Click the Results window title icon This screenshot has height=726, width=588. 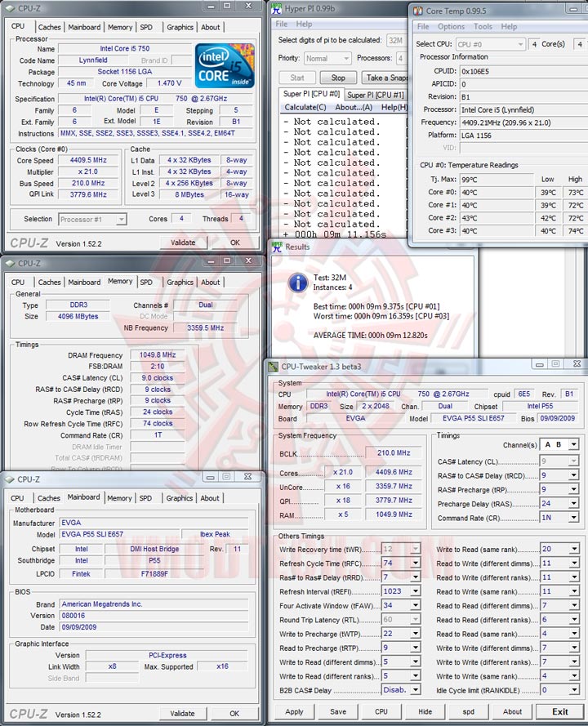point(277,247)
